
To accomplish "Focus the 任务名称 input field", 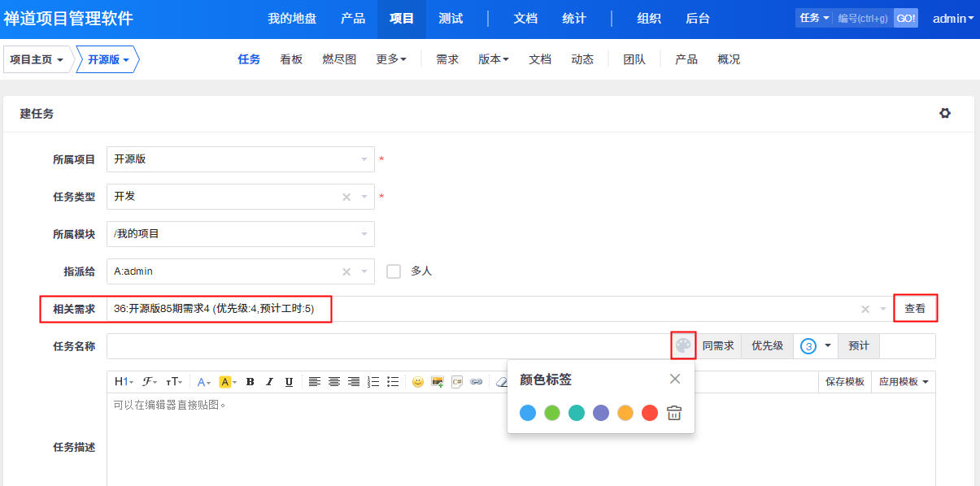I will [x=389, y=345].
